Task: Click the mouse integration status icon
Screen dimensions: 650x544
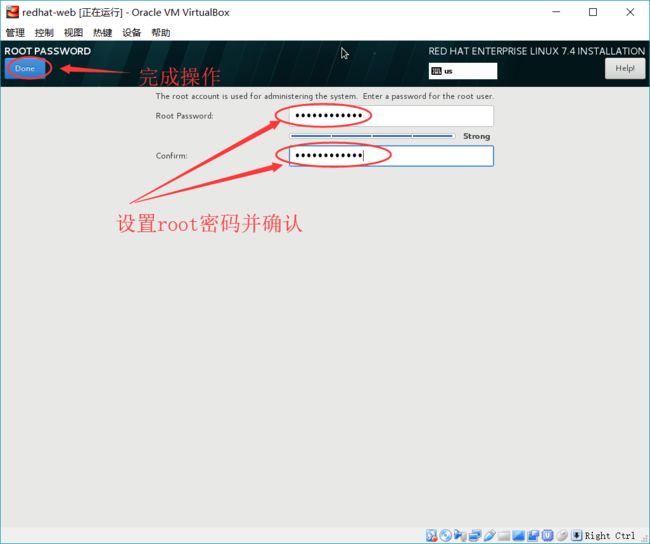Action: click(x=562, y=535)
